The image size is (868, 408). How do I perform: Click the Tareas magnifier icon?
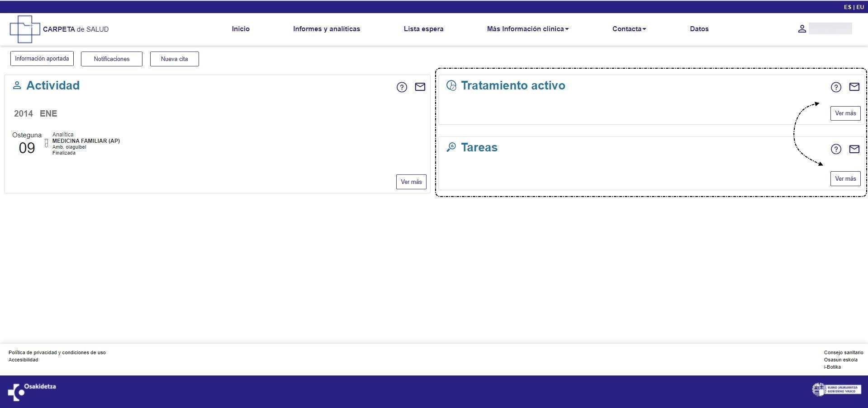click(x=451, y=147)
